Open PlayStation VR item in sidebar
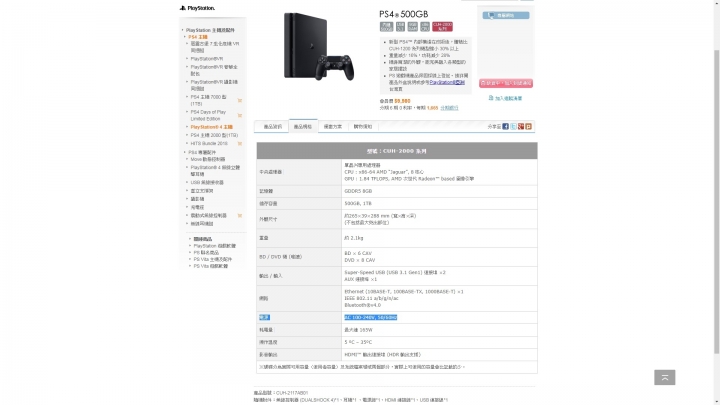720x405 pixels. click(x=207, y=59)
